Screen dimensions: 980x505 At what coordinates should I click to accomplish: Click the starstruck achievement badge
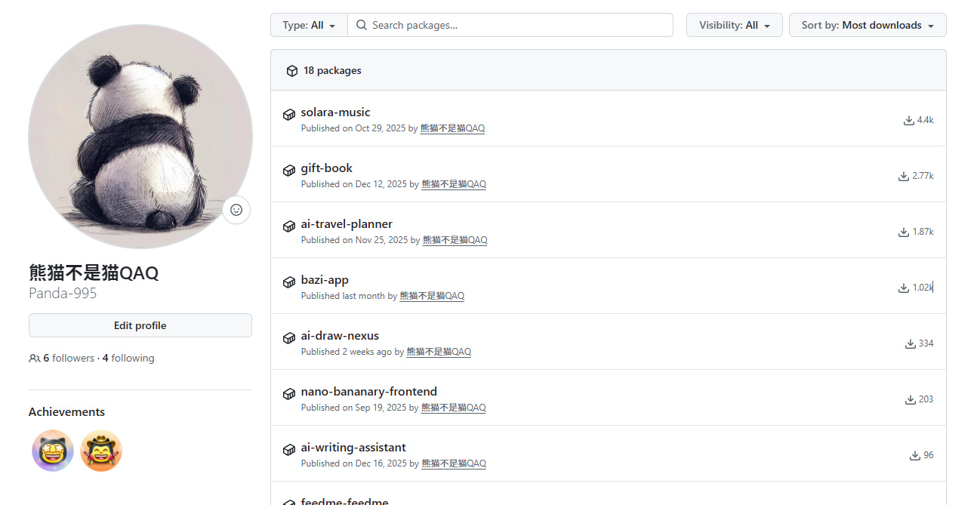pos(53,451)
